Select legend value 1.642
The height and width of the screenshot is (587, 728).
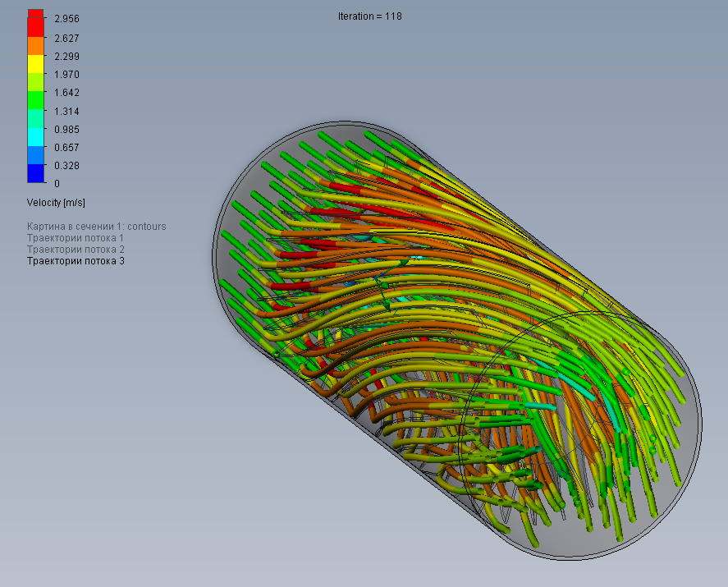(x=66, y=93)
